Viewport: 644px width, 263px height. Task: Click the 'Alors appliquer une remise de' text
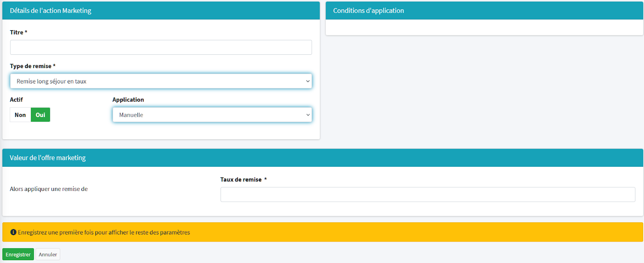pyautogui.click(x=49, y=189)
